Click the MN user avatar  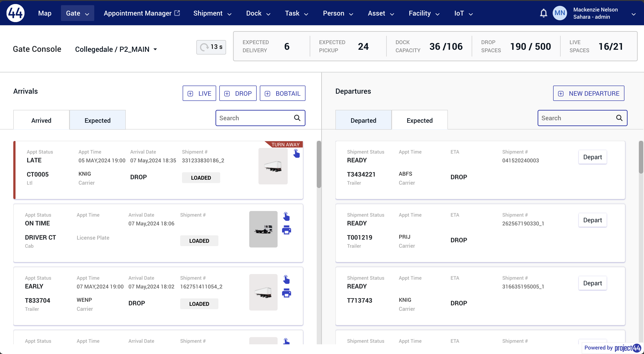pyautogui.click(x=560, y=13)
